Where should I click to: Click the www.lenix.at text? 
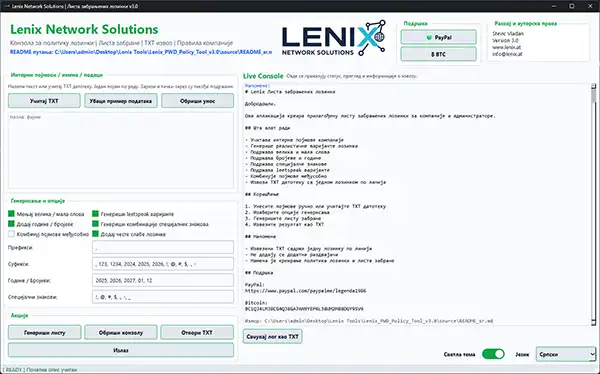click(506, 47)
